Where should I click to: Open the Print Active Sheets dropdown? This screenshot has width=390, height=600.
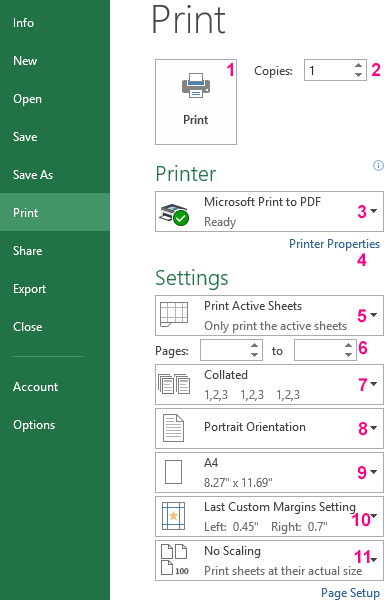[x=269, y=315]
